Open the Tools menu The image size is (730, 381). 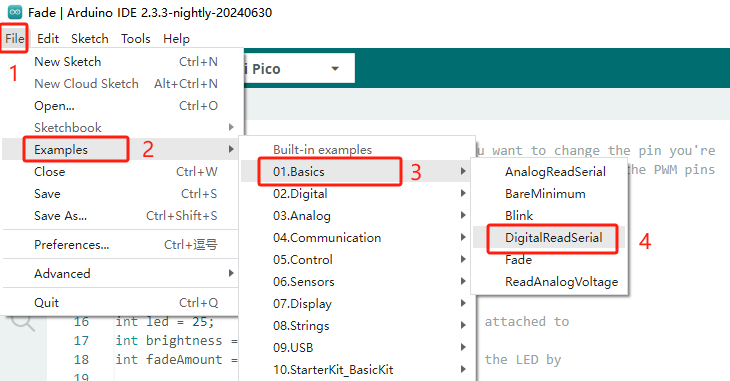pyautogui.click(x=135, y=39)
